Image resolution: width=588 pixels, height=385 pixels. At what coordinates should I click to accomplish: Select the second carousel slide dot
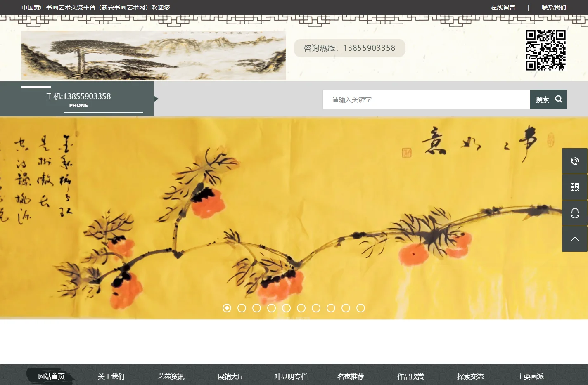[242, 308]
